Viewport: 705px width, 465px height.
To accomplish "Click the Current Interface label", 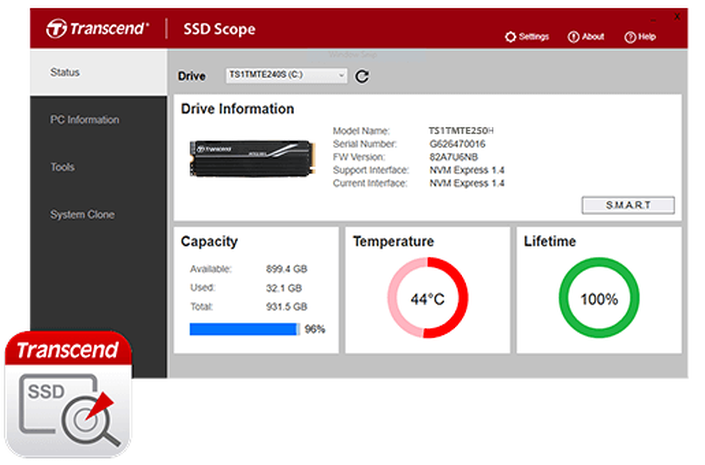I will click(x=370, y=183).
